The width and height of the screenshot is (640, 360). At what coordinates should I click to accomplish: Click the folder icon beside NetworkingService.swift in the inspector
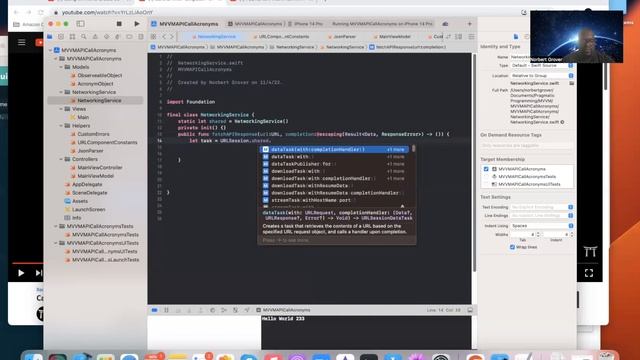(x=571, y=83)
